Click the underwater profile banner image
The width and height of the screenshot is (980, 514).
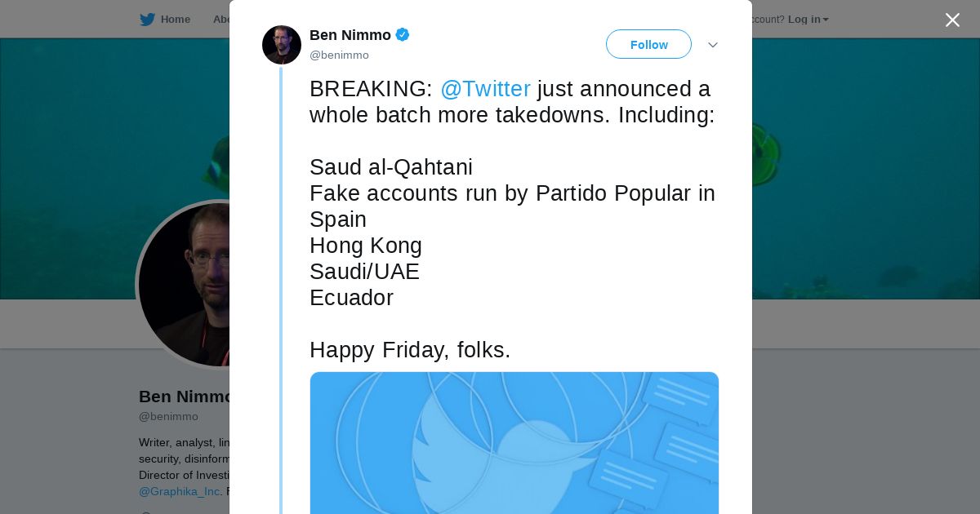(857, 163)
